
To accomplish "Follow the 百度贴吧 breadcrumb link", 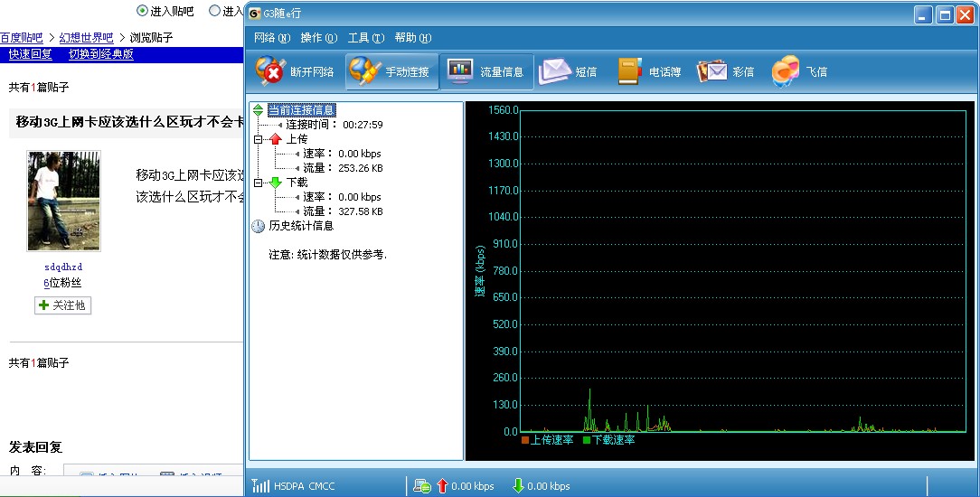I will point(22,38).
